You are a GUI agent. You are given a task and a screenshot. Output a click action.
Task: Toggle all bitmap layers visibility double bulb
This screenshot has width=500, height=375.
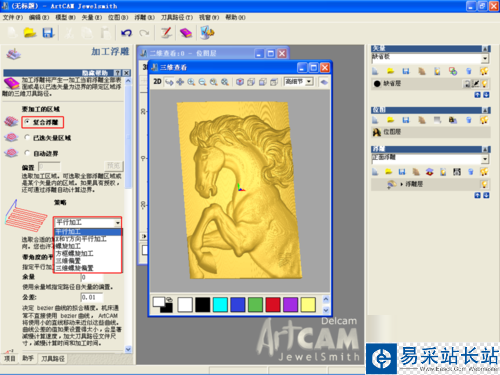484,120
